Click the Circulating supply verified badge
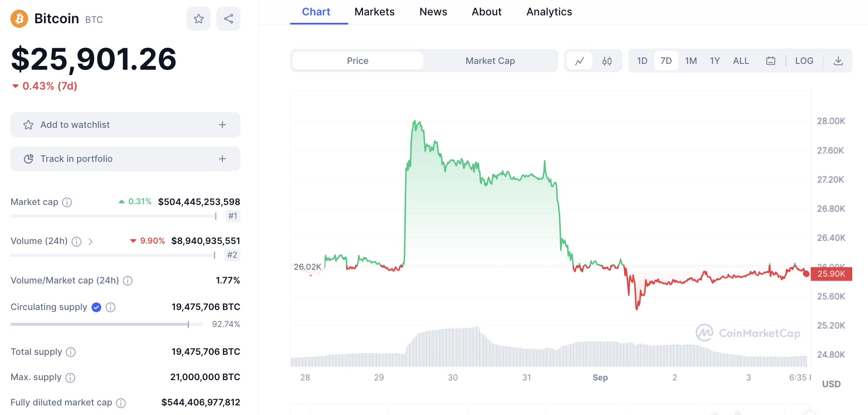The height and width of the screenshot is (415, 868). (x=96, y=307)
